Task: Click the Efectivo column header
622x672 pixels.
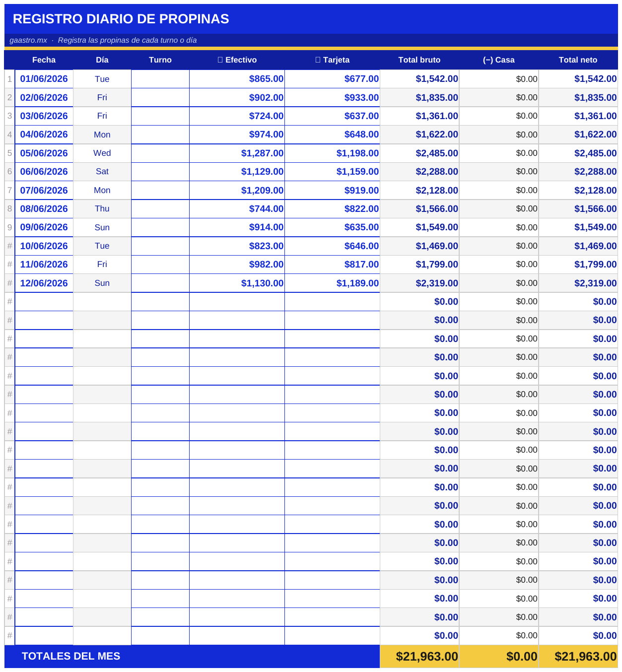Action: point(237,60)
